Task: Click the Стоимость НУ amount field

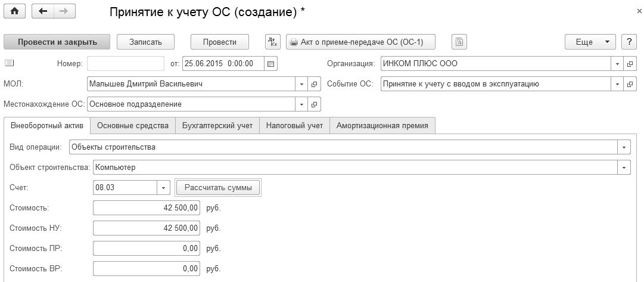Action: tap(147, 228)
